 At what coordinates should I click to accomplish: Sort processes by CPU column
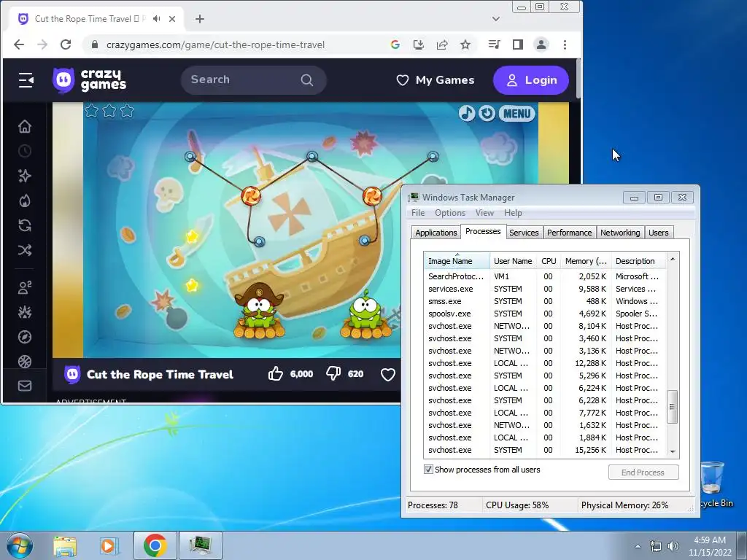point(549,261)
